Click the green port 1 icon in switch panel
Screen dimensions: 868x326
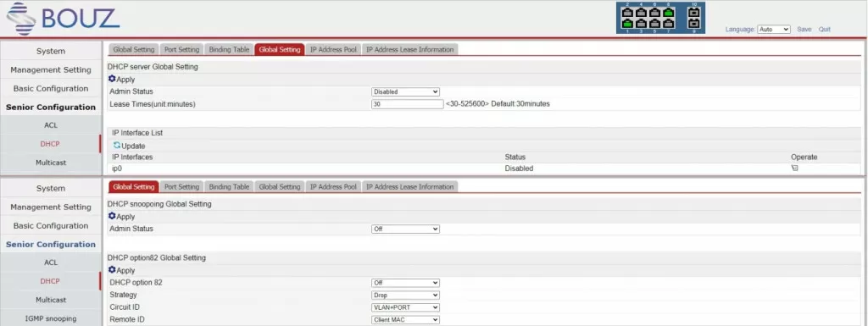coord(627,24)
